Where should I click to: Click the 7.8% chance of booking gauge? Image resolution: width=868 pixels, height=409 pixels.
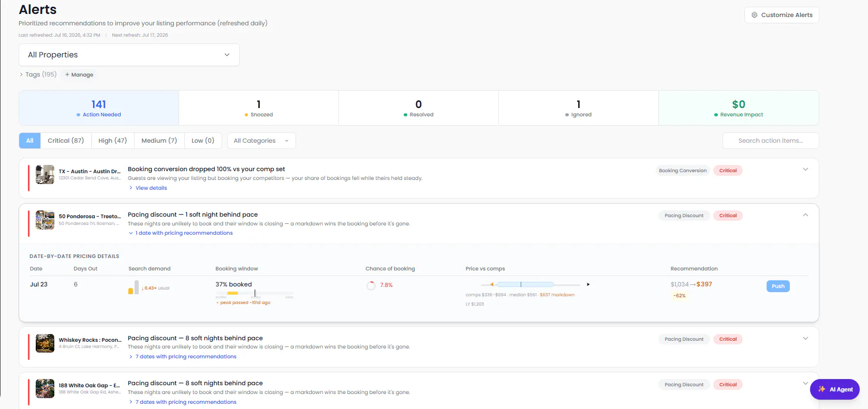pos(371,285)
